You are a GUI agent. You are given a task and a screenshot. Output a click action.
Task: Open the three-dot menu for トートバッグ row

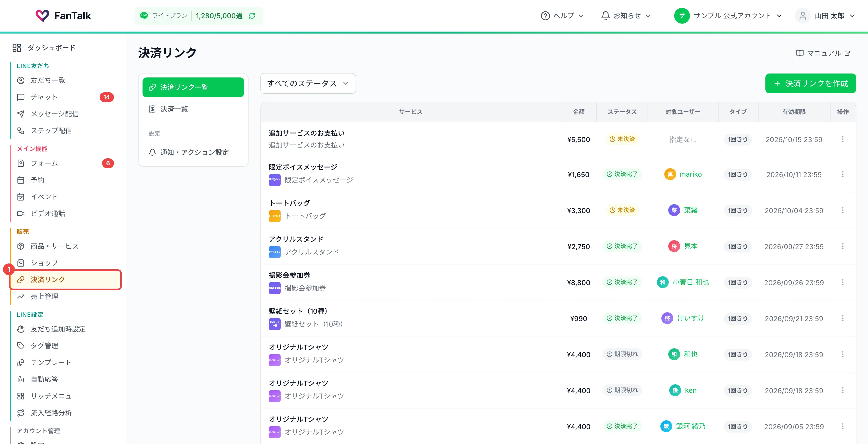point(843,210)
